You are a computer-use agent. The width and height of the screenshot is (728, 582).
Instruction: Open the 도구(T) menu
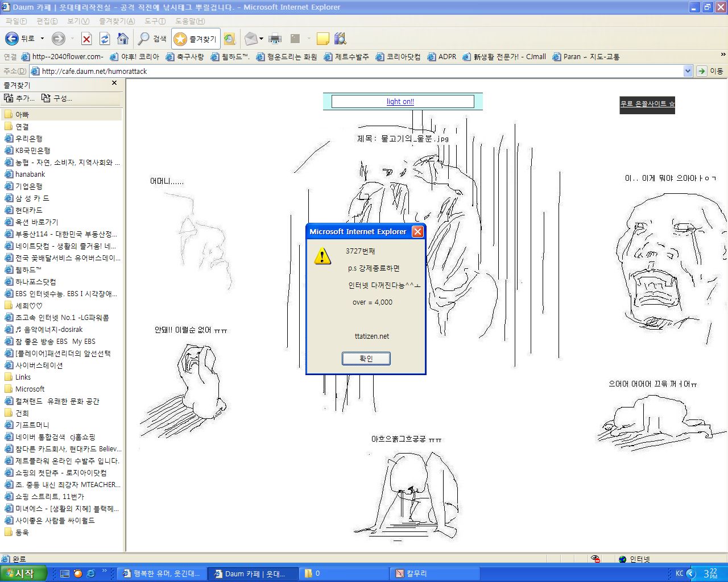(x=155, y=21)
